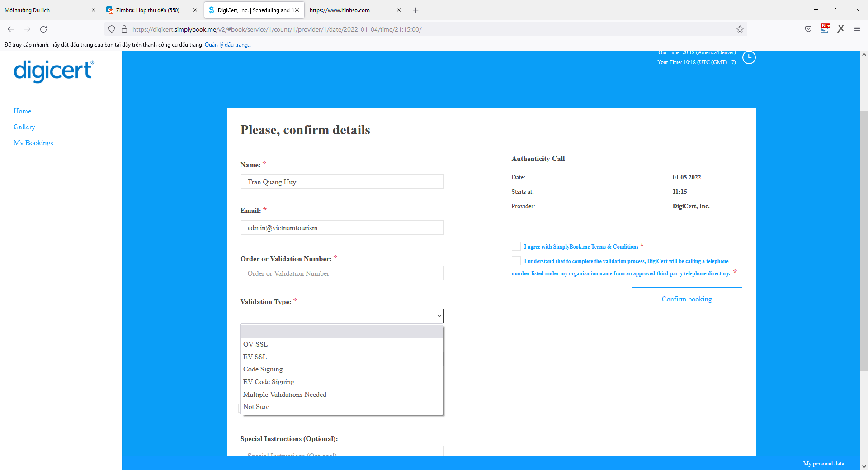The height and width of the screenshot is (470, 868).
Task: Bookmark this page with the star icon
Action: click(x=740, y=29)
